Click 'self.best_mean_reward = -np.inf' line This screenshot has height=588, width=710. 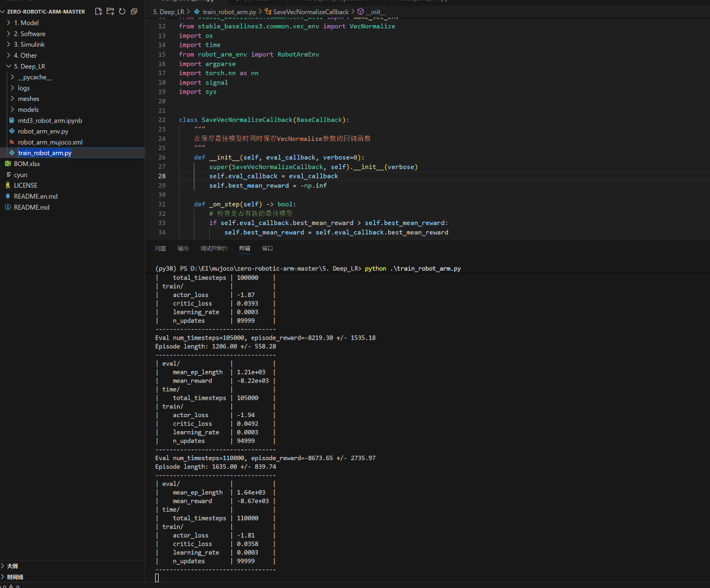(x=268, y=186)
